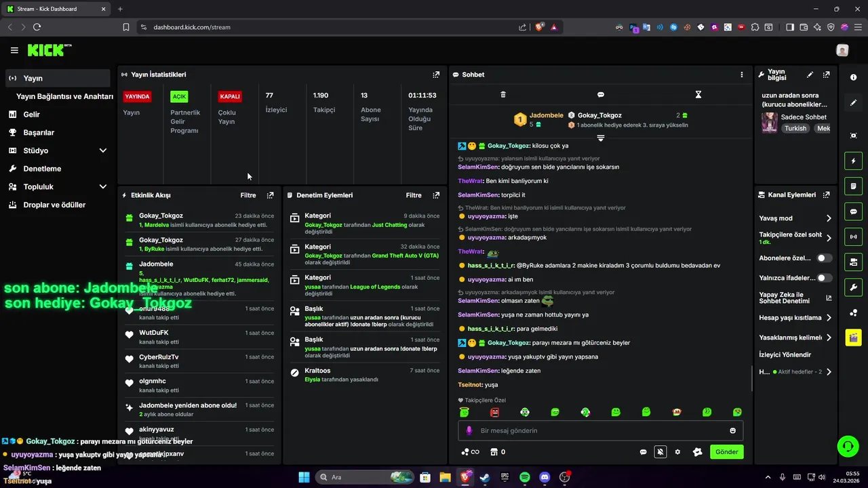The height and width of the screenshot is (488, 868).
Task: Click the store icon below message box
Action: click(x=494, y=452)
